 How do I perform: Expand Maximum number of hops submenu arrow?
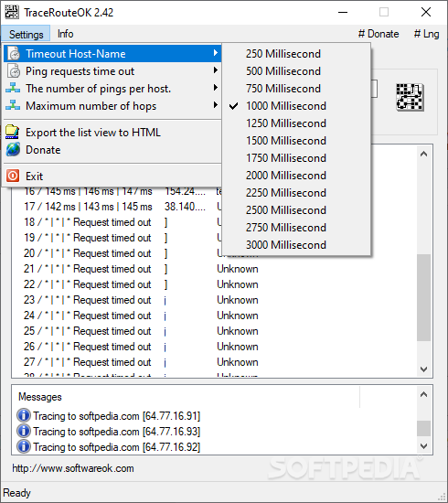(216, 105)
